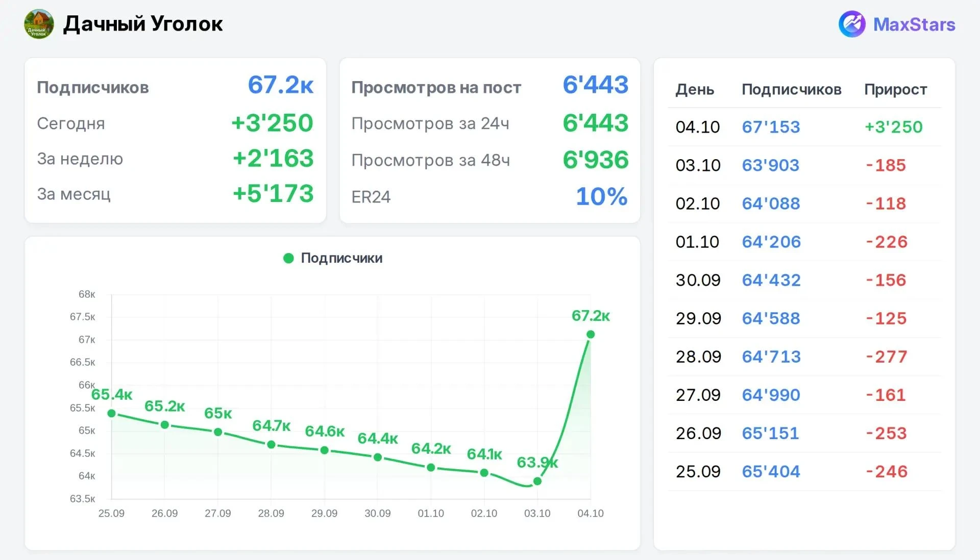Image resolution: width=980 pixels, height=560 pixels.
Task: Select the 64.1к chart data point
Action: pos(484,473)
